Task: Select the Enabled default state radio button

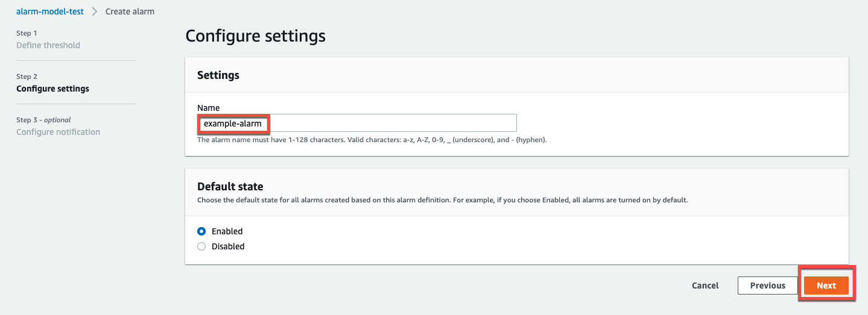Action: [202, 231]
